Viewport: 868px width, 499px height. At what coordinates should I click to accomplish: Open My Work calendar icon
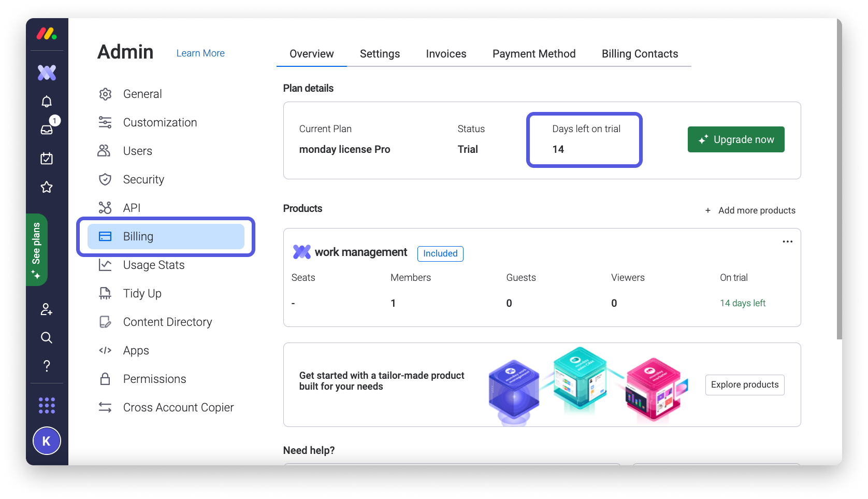[x=47, y=159]
